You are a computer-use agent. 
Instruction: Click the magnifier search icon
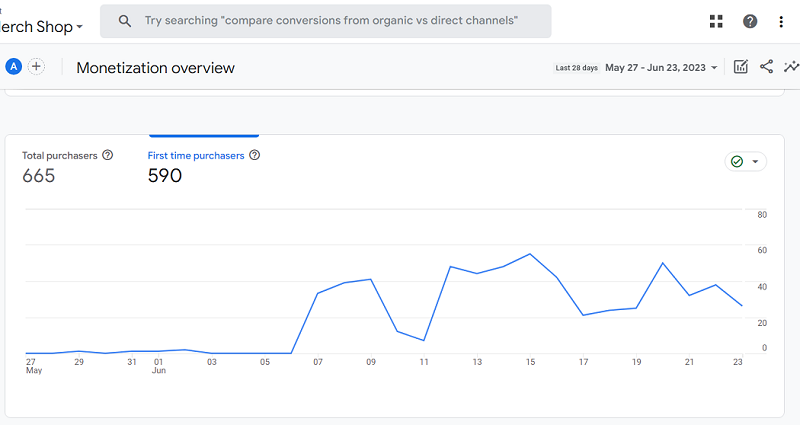coord(125,21)
